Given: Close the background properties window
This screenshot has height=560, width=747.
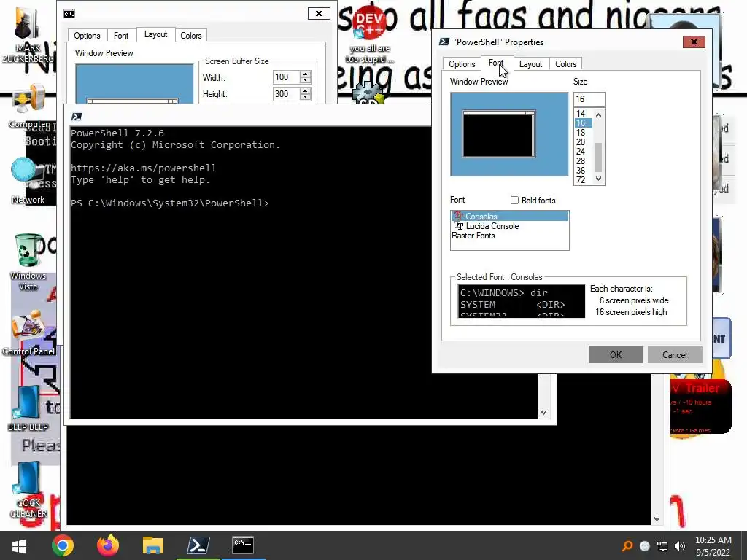Looking at the screenshot, I should (x=319, y=13).
